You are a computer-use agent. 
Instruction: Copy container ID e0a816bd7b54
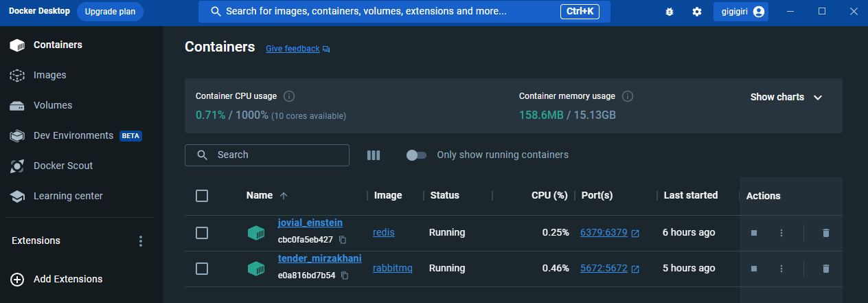click(x=345, y=276)
